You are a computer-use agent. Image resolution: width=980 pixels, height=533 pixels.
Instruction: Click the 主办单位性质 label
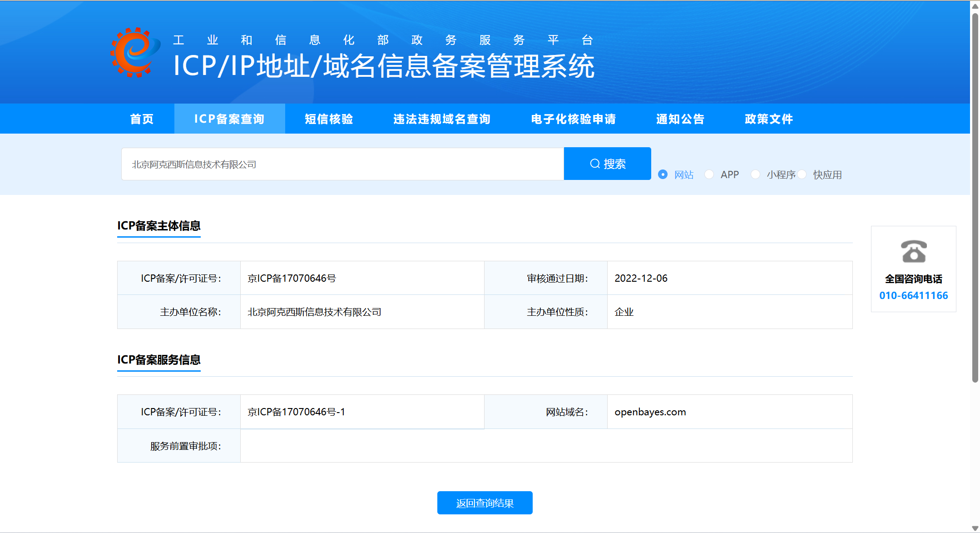558,312
